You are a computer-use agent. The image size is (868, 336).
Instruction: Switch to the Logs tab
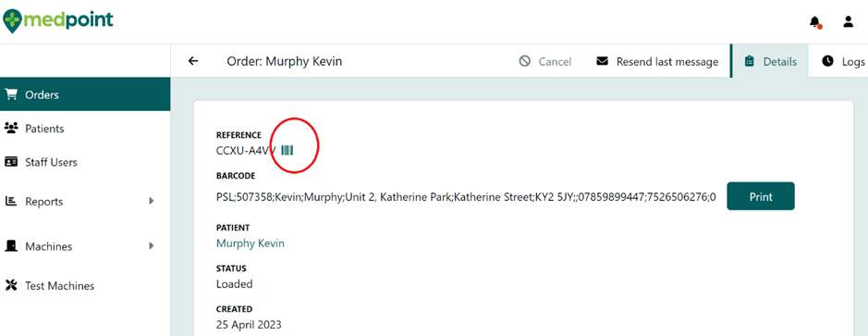[842, 61]
